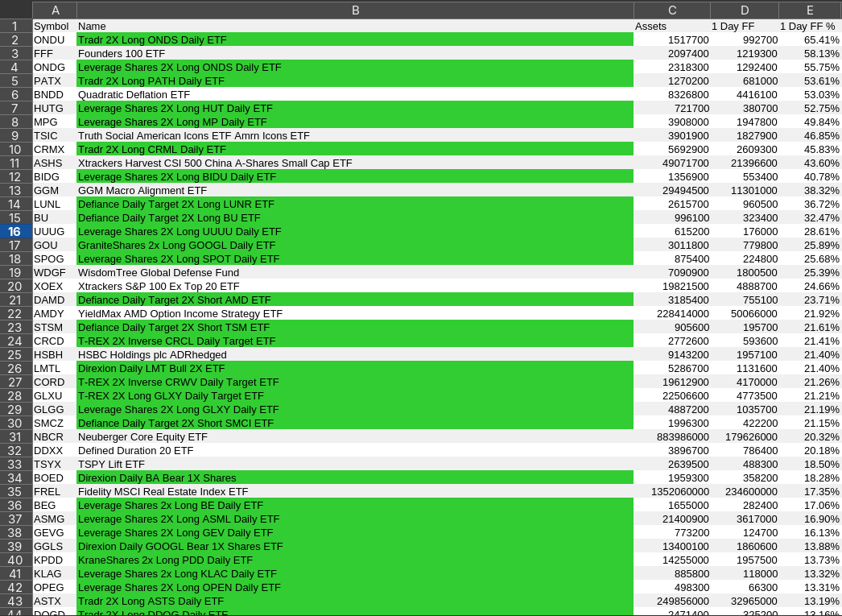Select cell with symbol CORD

pyautogui.click(x=55, y=382)
